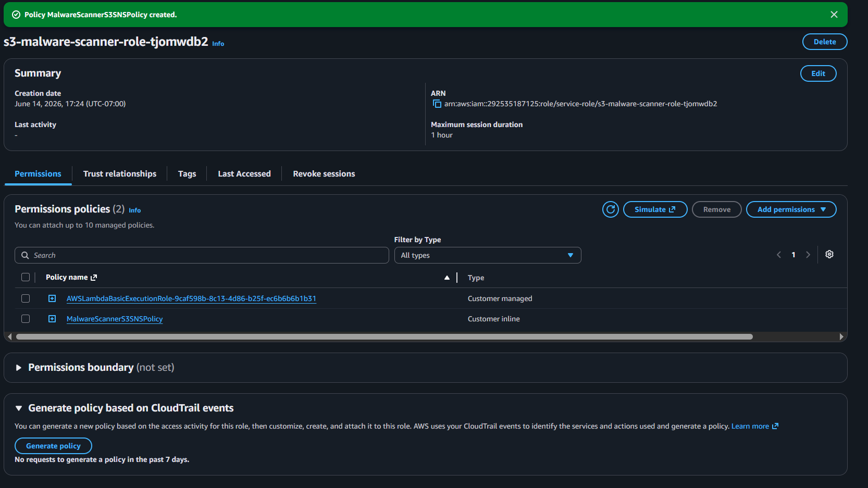
Task: Check the AWSLambdaBasicExecutionRole policy row
Action: [26, 298]
